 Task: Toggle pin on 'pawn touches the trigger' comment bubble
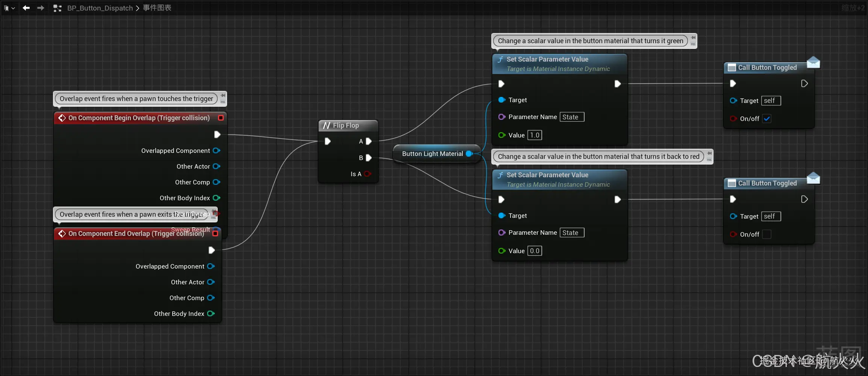[x=223, y=96]
